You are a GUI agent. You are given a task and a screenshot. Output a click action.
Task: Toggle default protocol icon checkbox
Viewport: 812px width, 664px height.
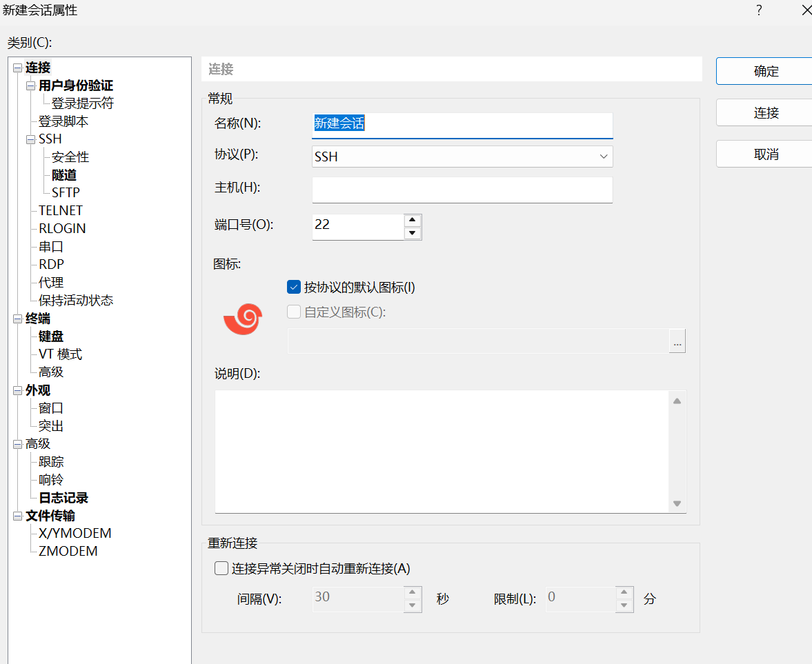(294, 288)
